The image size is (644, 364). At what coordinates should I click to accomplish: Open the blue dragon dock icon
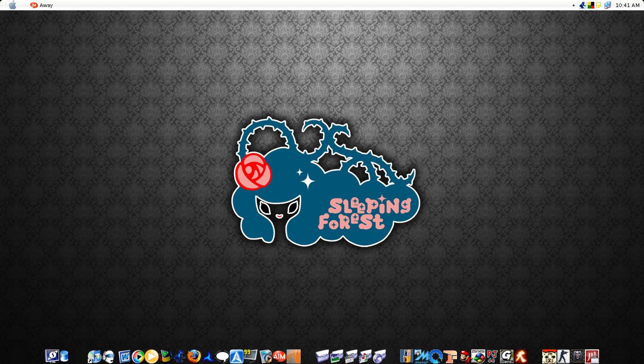tap(179, 356)
